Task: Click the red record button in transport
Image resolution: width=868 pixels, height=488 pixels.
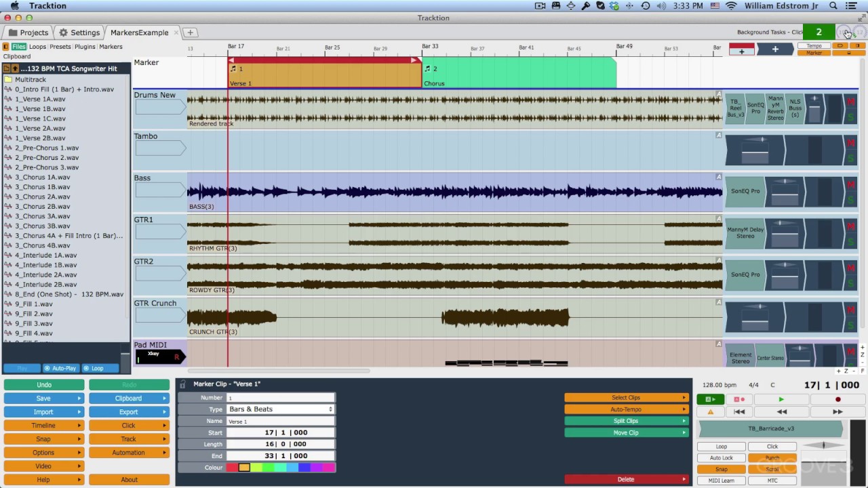Action: (837, 400)
